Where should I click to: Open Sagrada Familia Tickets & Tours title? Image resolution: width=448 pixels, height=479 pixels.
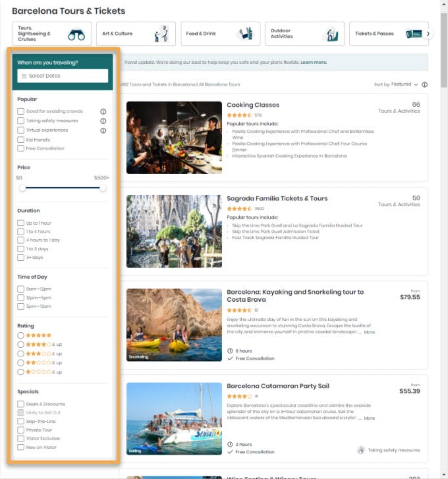pos(277,198)
